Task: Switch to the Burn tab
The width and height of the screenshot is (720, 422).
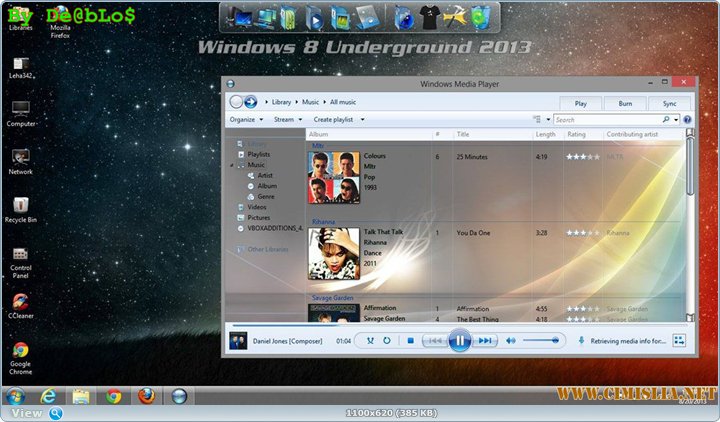Action: coord(625,103)
